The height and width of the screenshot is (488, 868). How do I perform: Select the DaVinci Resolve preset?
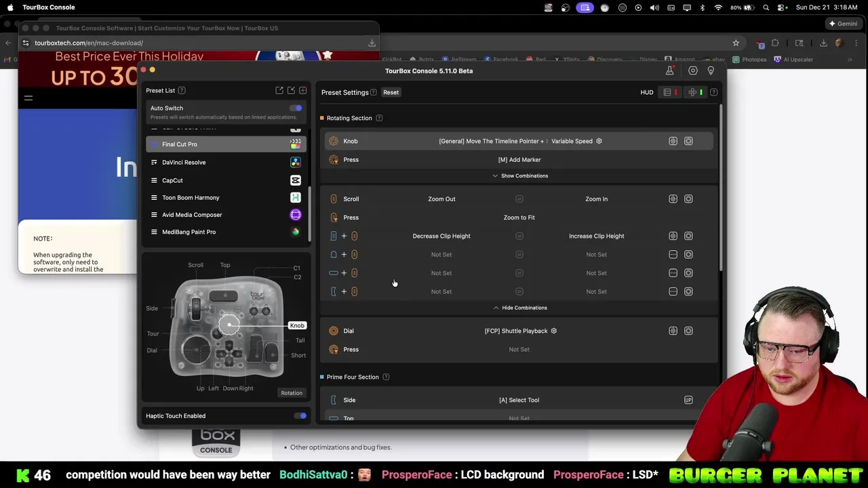click(226, 163)
